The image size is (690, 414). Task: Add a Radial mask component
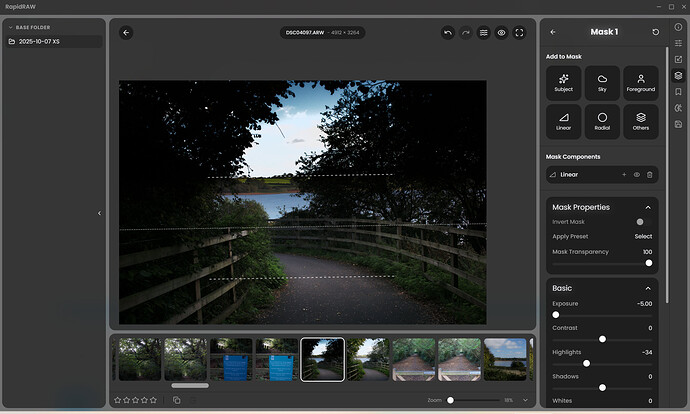[x=602, y=122]
